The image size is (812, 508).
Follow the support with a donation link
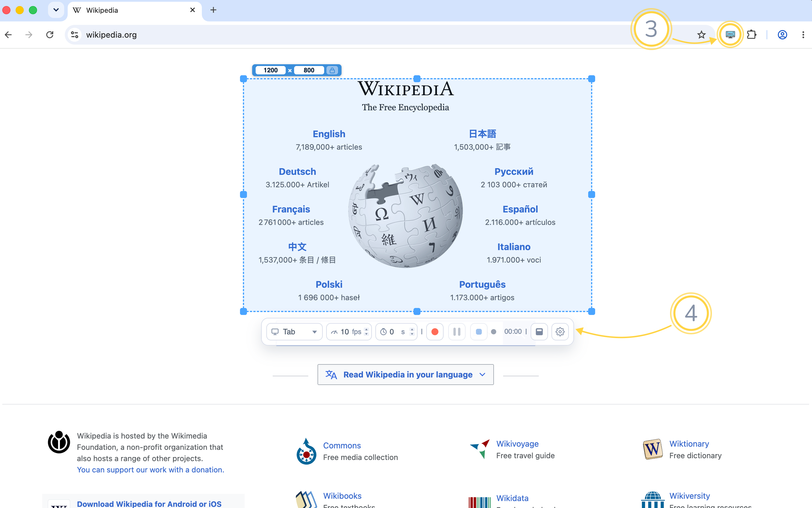[x=150, y=470]
